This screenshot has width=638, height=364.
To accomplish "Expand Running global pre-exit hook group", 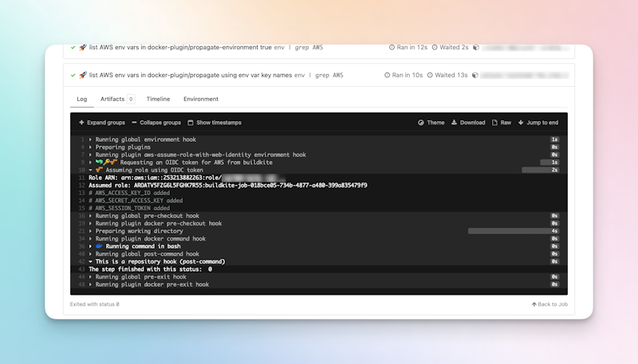I will coord(90,276).
